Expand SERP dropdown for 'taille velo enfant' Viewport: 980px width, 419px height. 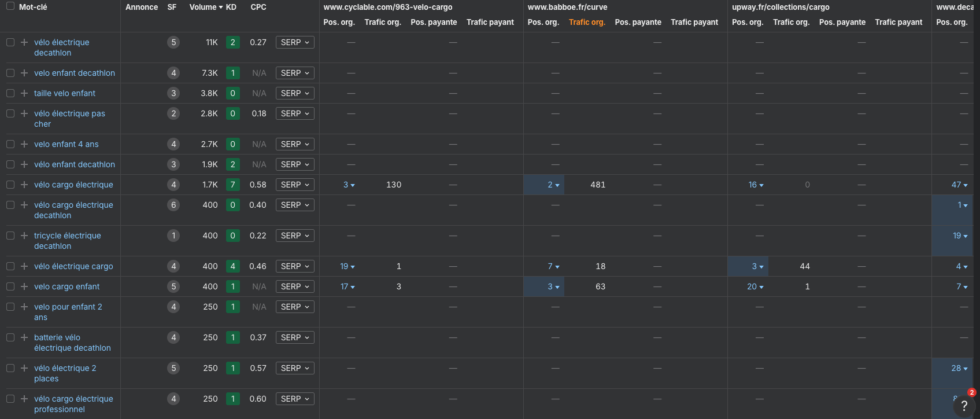pos(295,93)
